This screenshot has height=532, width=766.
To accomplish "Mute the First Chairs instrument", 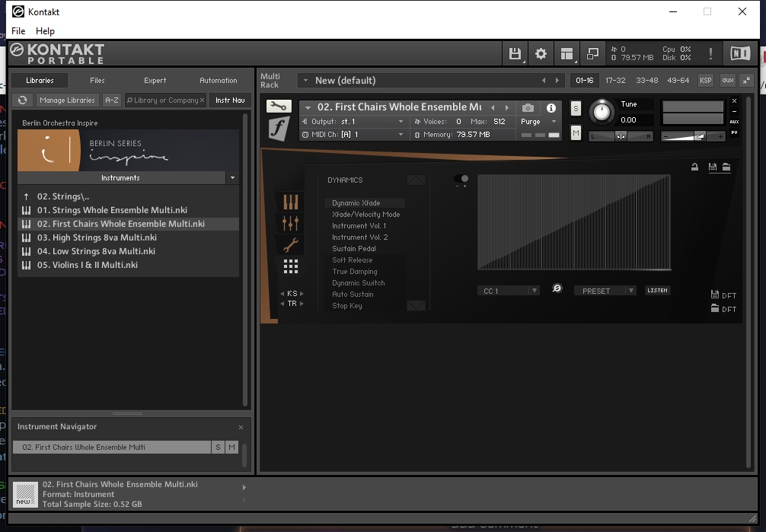I will (x=576, y=132).
